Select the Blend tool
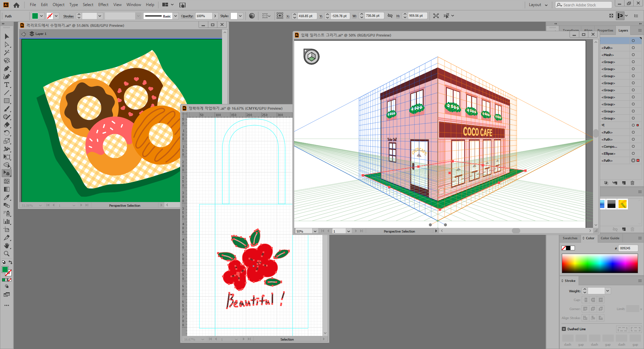 tap(7, 205)
